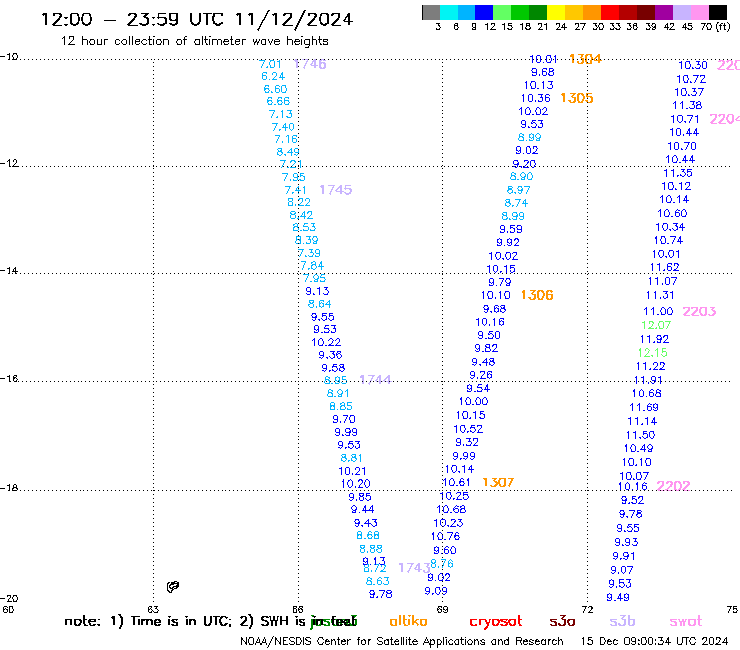
Task: Click the wave height value 6.24
Action: point(273,76)
